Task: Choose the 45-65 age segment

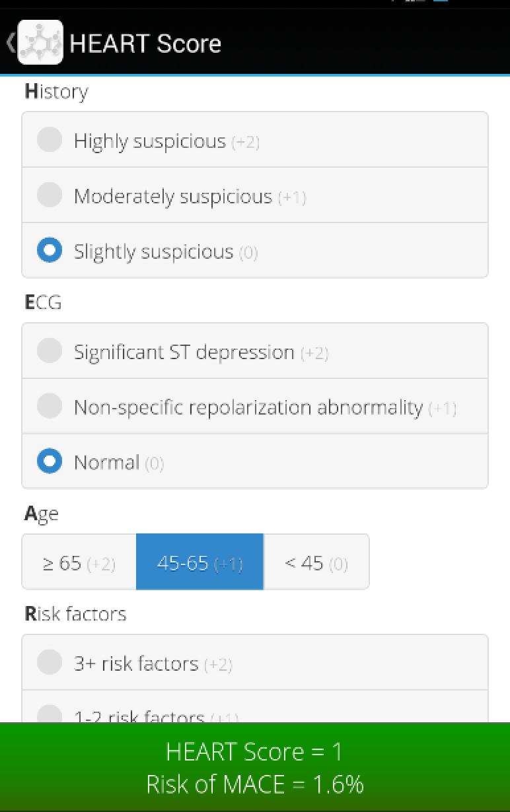Action: click(200, 562)
